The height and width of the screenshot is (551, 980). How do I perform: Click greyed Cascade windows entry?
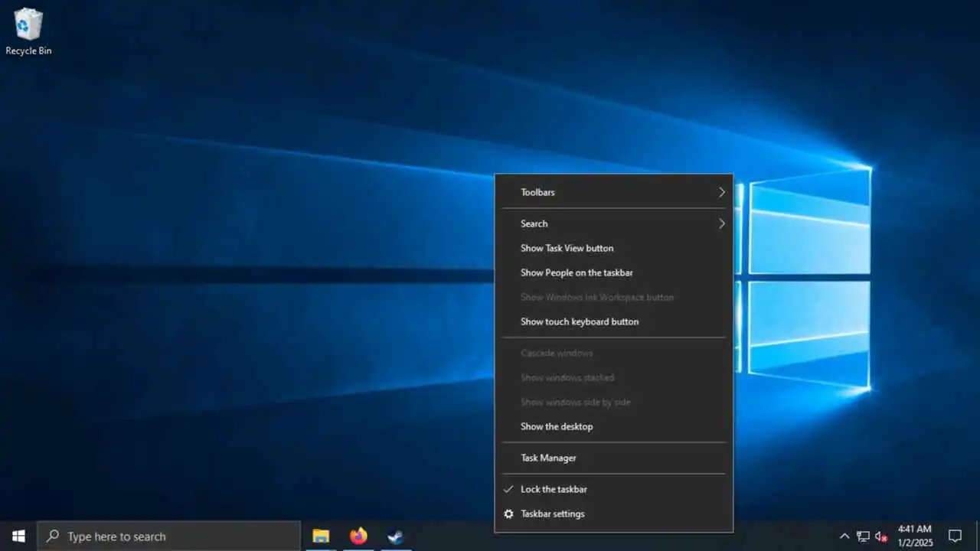614,353
